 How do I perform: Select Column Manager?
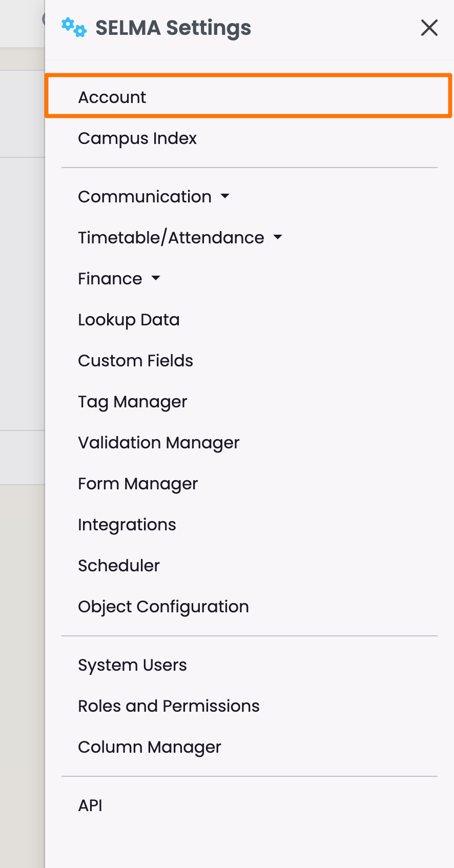coord(149,747)
